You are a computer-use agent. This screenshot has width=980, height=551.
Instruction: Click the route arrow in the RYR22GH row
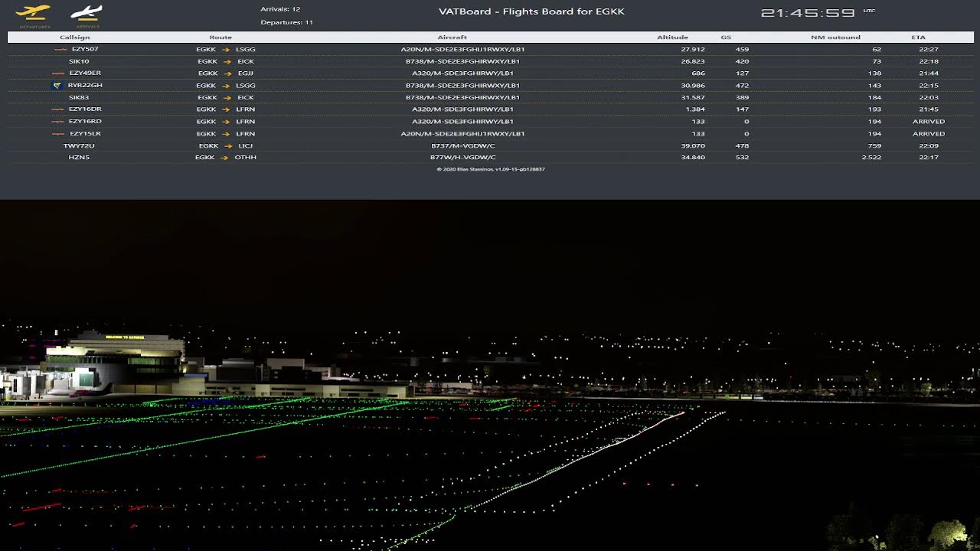pos(227,86)
